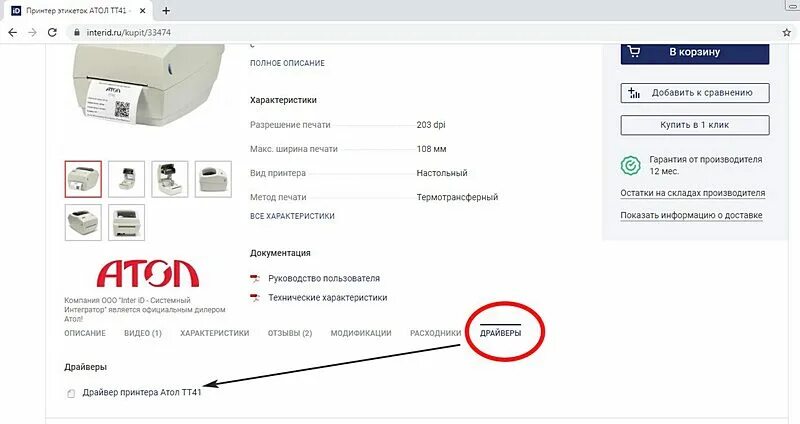Click the Документация heading
800x424 pixels.
(x=280, y=253)
